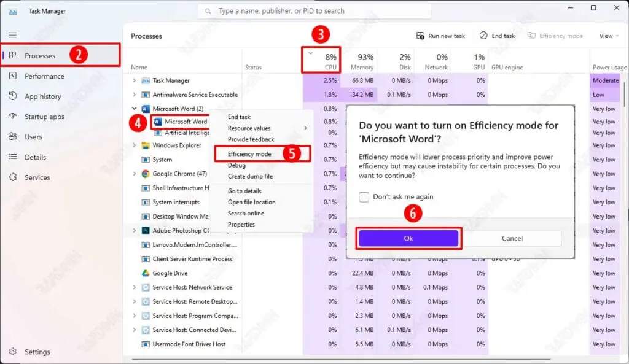Expand the Task Manager process group
Screen dimensions: 629x364
click(135, 80)
